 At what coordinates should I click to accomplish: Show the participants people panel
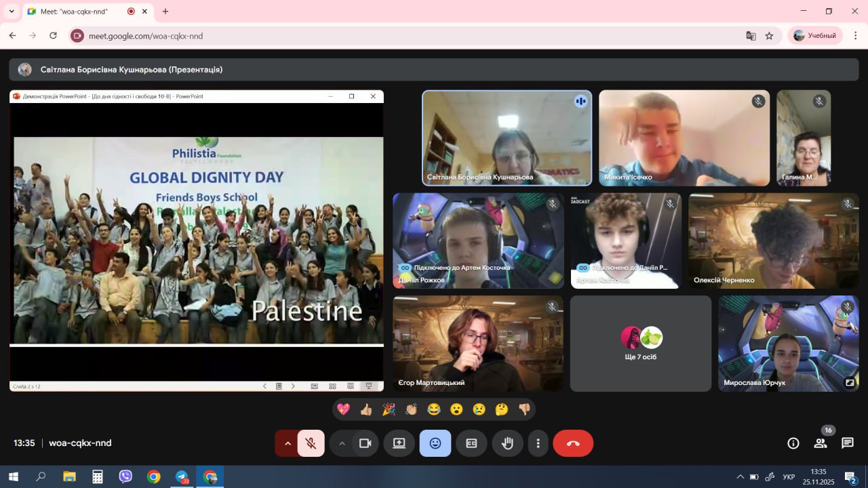click(821, 443)
